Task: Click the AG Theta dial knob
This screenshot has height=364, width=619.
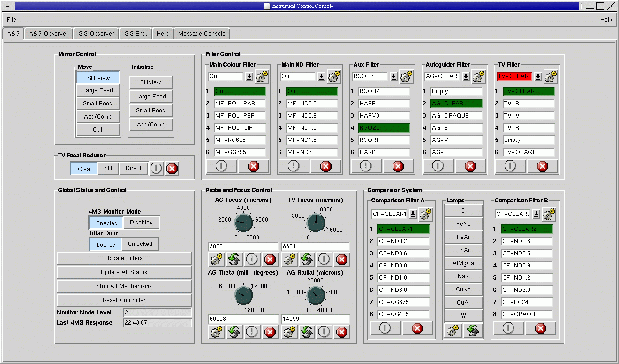Action: (x=244, y=295)
